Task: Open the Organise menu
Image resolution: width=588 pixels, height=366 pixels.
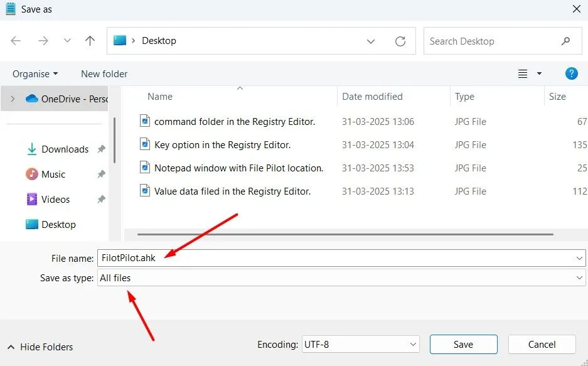Action: (x=35, y=74)
